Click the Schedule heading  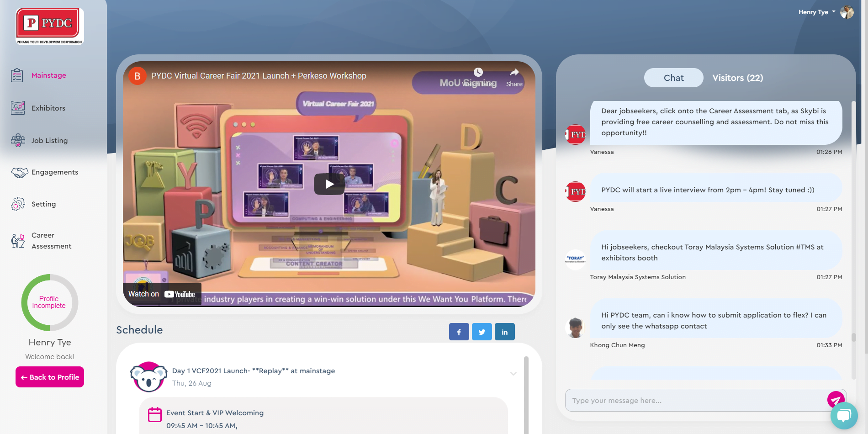(x=139, y=330)
